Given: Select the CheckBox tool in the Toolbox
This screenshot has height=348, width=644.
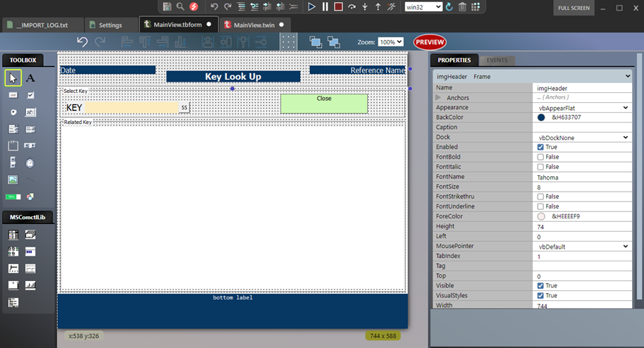Looking at the screenshot, I should tap(30, 95).
